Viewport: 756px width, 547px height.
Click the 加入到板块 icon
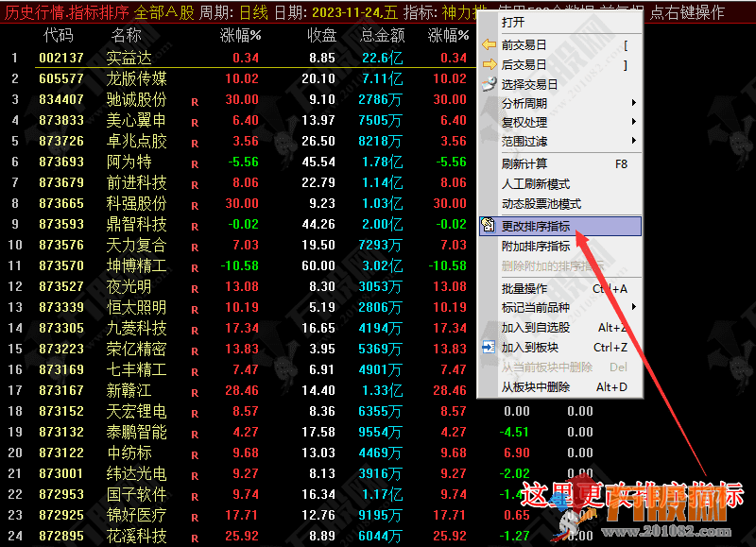(489, 347)
